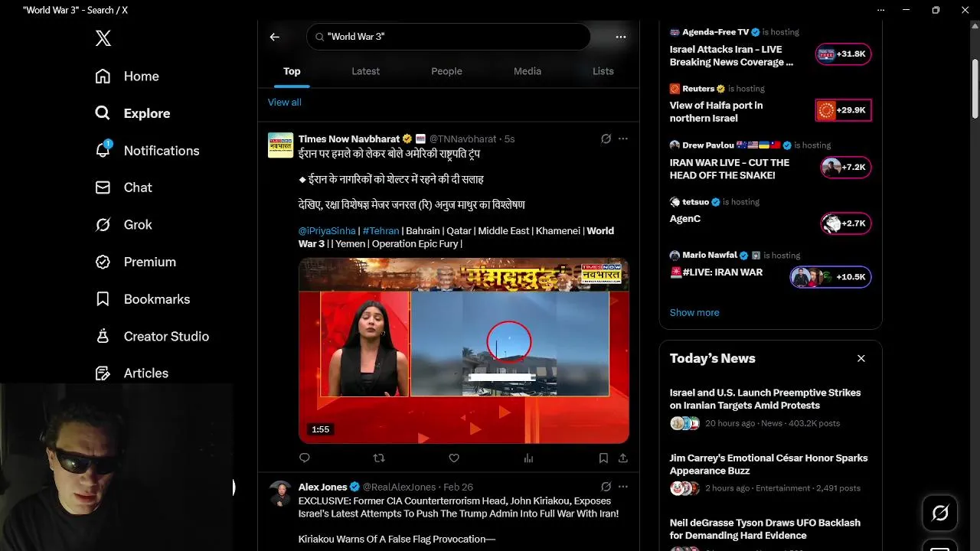Viewport: 980px width, 551px height.
Task: Open "IRAN WAR LIVE - CUT THE HEAD OFF THE SNAKE!"
Action: coord(730,168)
